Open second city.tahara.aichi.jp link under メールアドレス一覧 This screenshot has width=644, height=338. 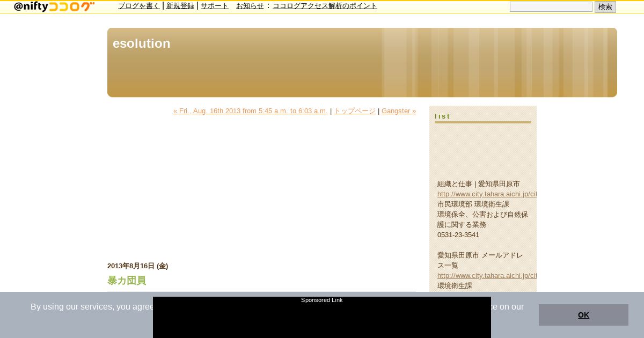(487, 276)
